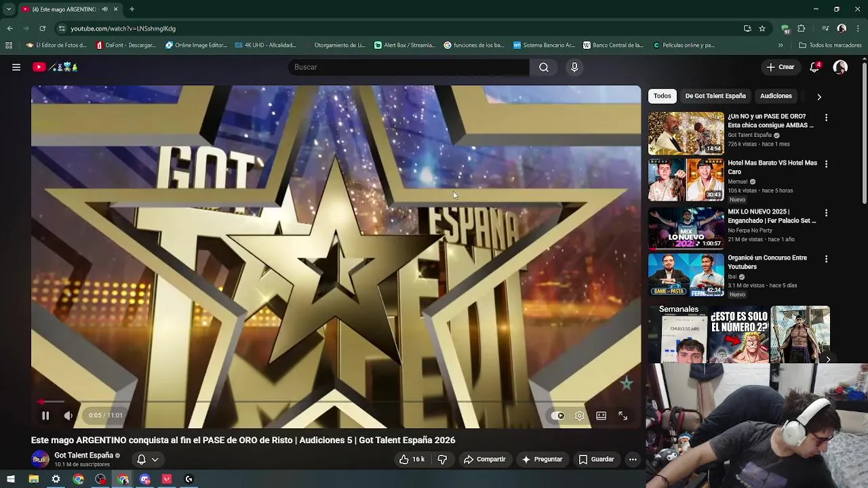The width and height of the screenshot is (868, 488).
Task: Focus the Buscar search field
Action: tap(408, 67)
